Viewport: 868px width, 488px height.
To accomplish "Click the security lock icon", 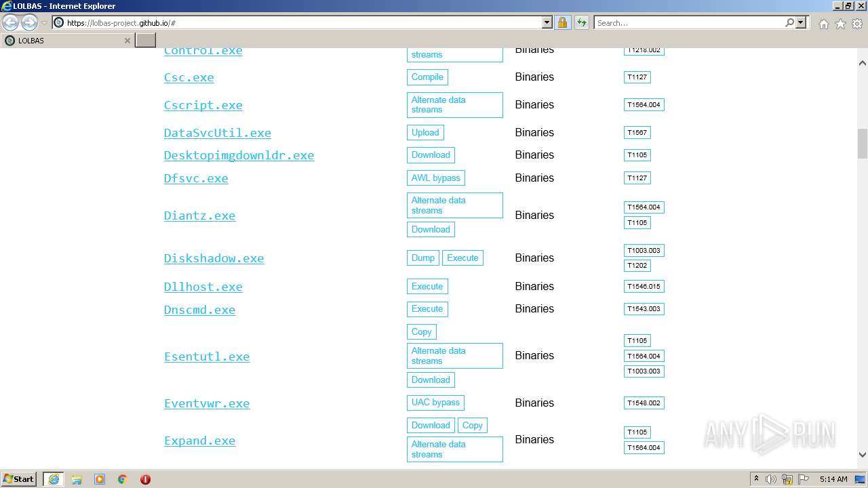I will (x=563, y=22).
